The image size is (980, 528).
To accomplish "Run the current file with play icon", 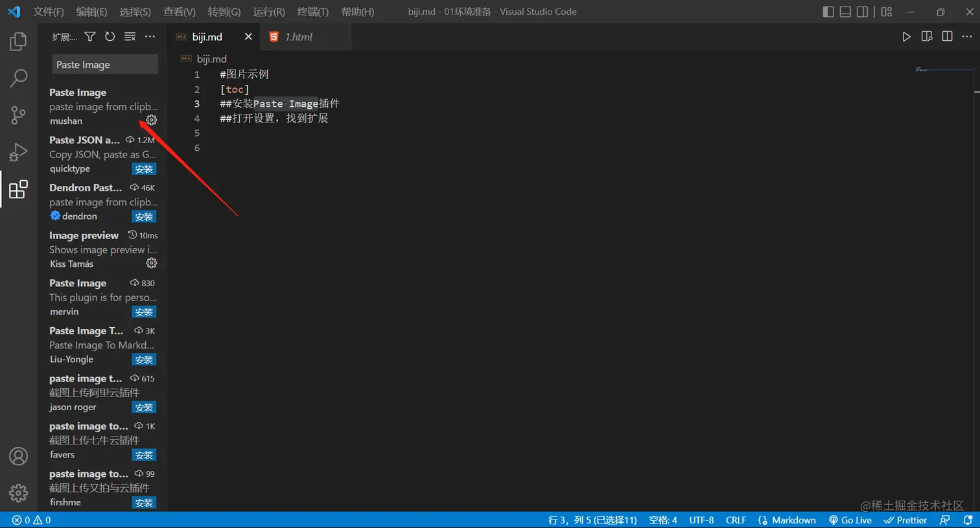I will pos(906,37).
